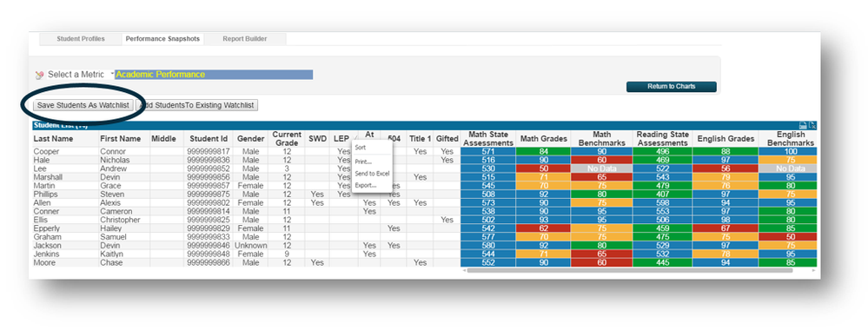Choose Print... from the context menu
Viewport: 868px width, 330px height.
pos(364,162)
